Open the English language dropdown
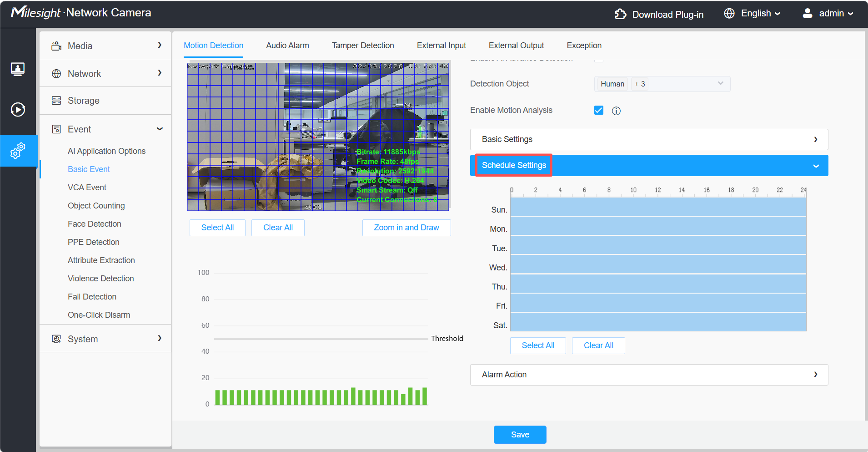This screenshot has height=452, width=868. click(760, 13)
